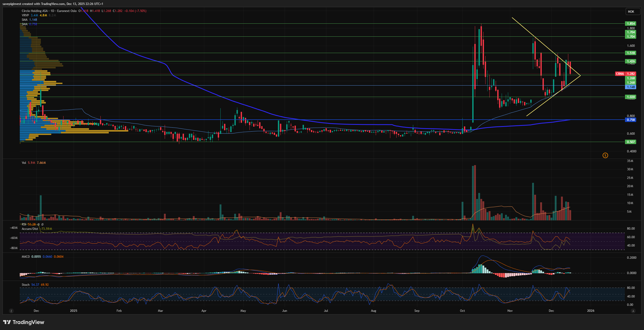The image size is (644, 330).
Task: Click the A auto-scale button
Action: [x=633, y=311]
